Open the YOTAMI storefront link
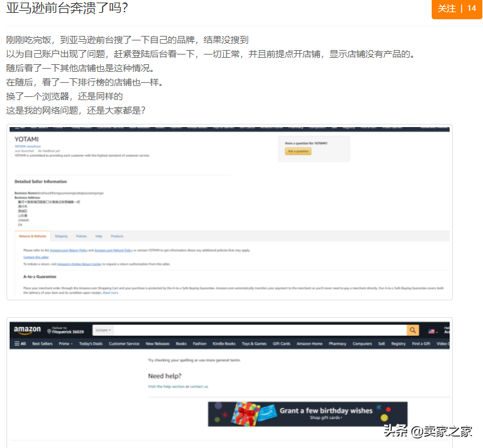The width and height of the screenshot is (483, 448). [x=28, y=146]
